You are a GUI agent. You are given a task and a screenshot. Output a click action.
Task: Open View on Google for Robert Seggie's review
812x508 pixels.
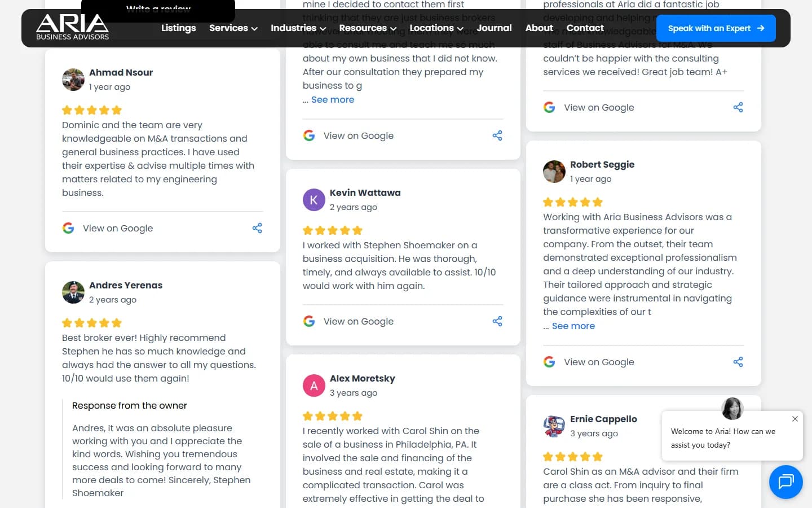click(x=599, y=362)
